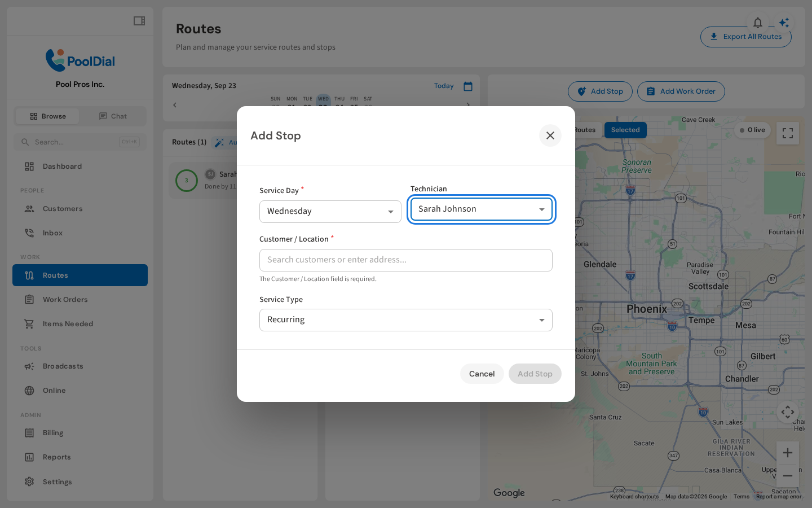The image size is (812, 508).
Task: Select the Selected map filter
Action: point(625,130)
